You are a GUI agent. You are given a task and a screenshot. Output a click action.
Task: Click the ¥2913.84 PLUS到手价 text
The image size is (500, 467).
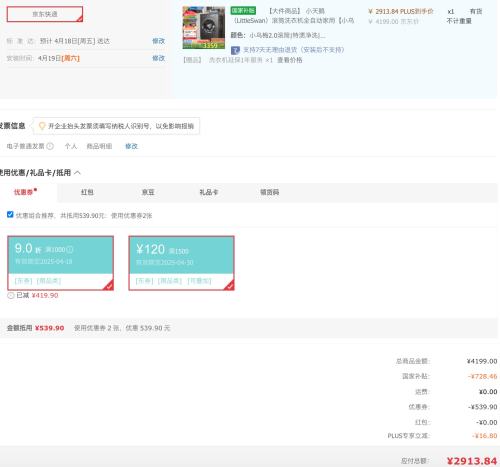400,12
